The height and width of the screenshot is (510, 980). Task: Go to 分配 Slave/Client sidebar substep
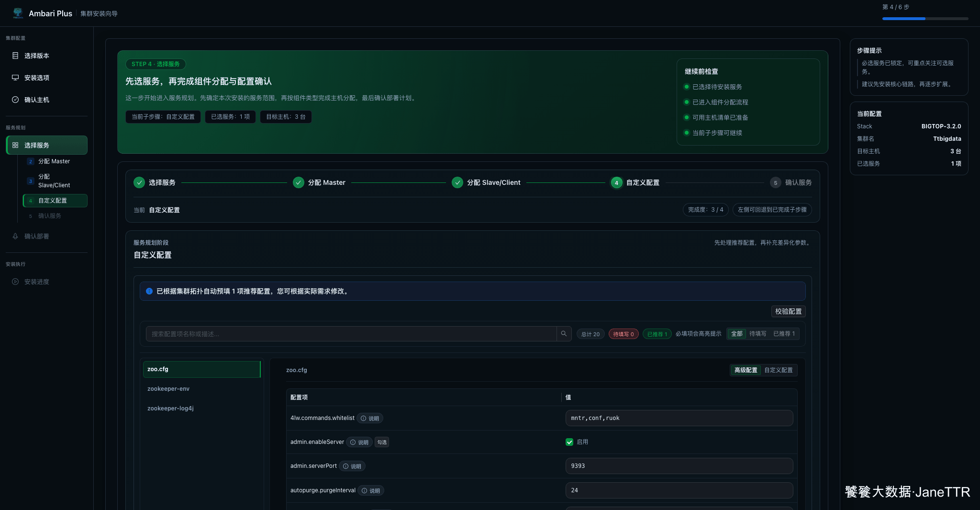pyautogui.click(x=55, y=181)
